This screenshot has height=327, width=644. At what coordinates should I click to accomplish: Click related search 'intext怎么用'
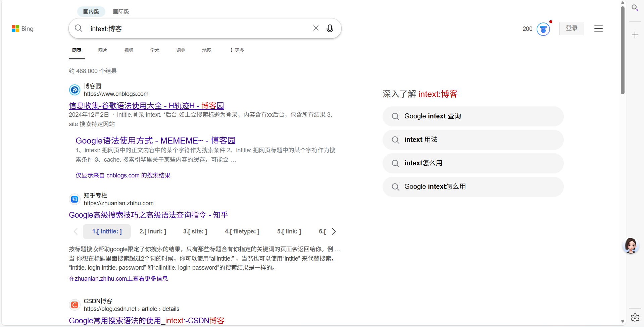pyautogui.click(x=473, y=163)
